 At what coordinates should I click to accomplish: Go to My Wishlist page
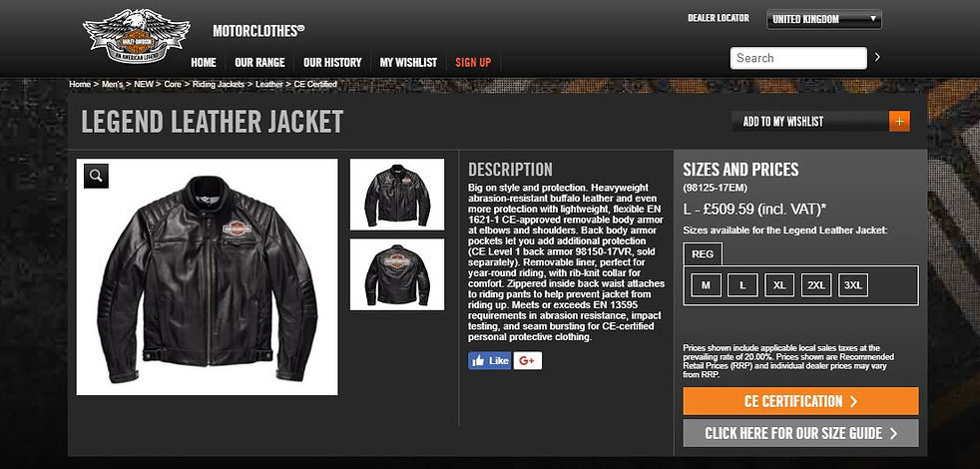tap(409, 63)
